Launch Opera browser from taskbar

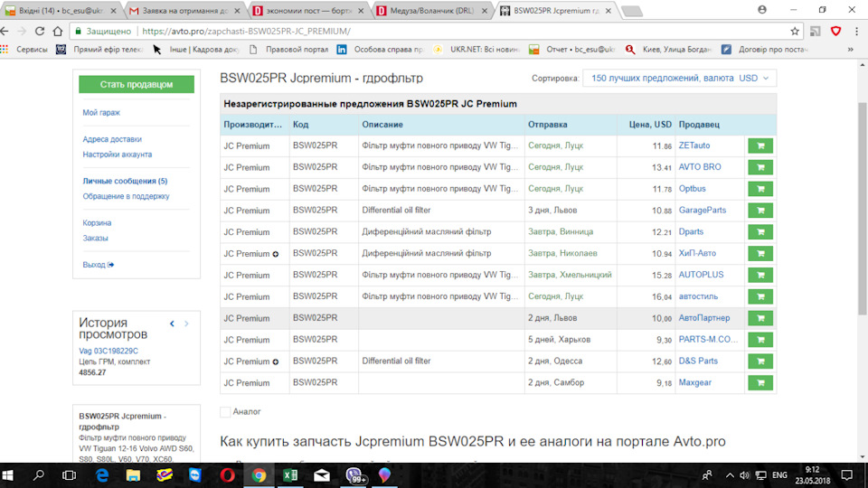pos(227,474)
